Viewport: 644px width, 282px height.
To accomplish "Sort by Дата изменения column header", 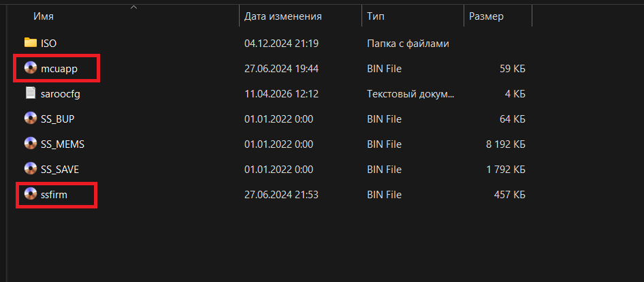I will pyautogui.click(x=283, y=16).
